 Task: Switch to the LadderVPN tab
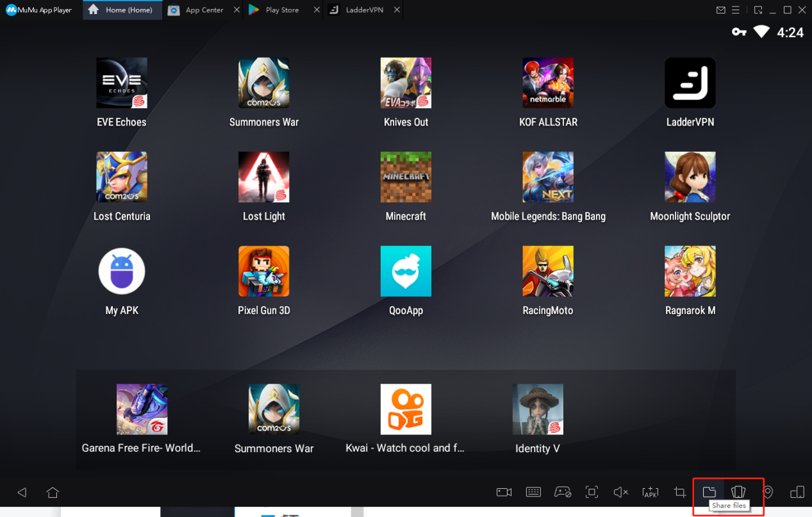point(363,10)
